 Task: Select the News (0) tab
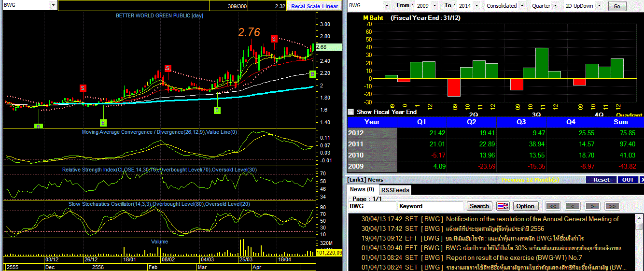point(362,190)
